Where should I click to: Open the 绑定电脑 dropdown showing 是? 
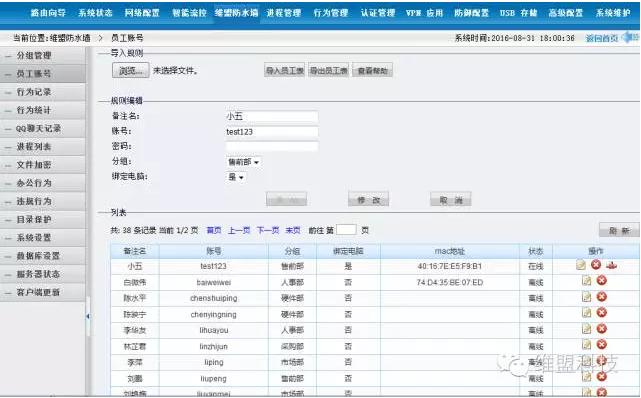pyautogui.click(x=236, y=177)
